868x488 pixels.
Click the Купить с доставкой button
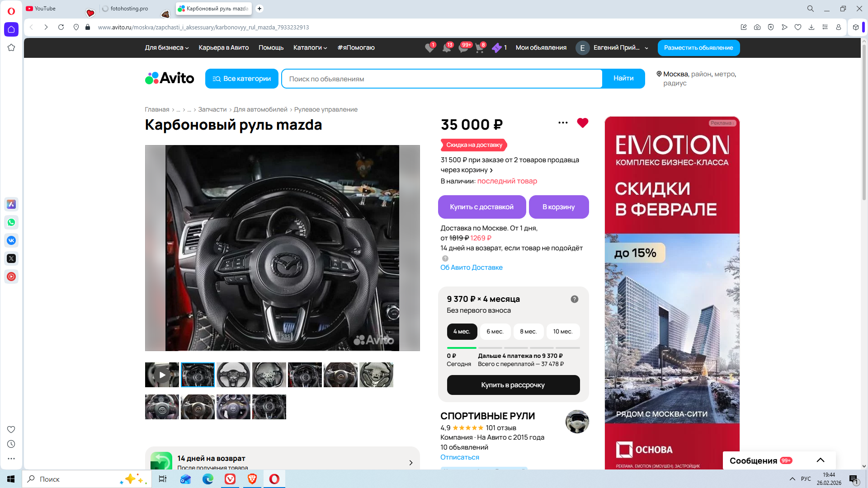[x=481, y=207]
